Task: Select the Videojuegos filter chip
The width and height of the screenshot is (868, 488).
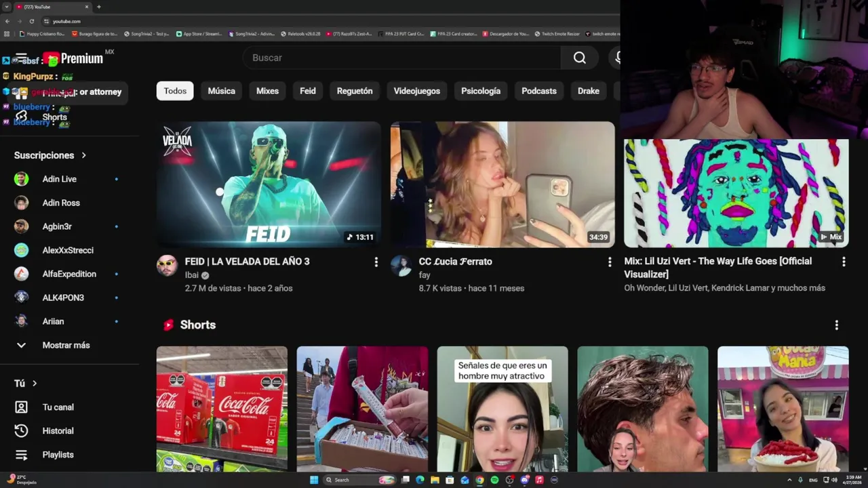Action: point(417,91)
